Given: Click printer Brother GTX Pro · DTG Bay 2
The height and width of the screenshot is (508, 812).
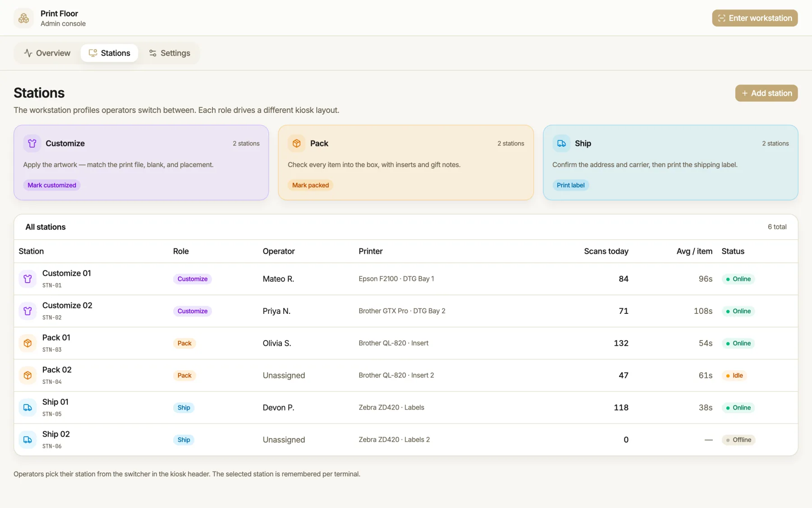Looking at the screenshot, I should click(x=402, y=311).
